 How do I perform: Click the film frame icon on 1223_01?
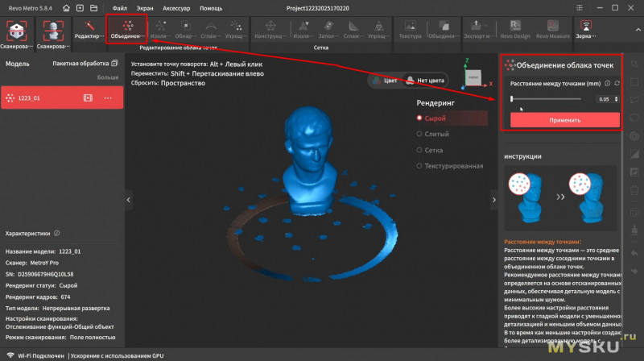point(89,98)
